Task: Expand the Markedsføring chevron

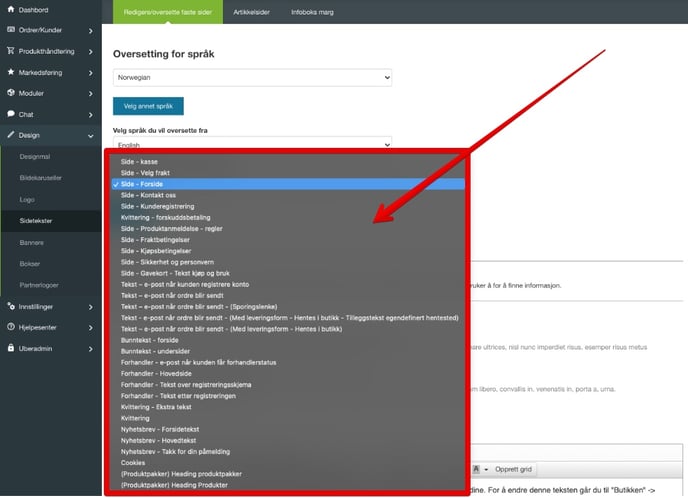Action: tap(90, 73)
